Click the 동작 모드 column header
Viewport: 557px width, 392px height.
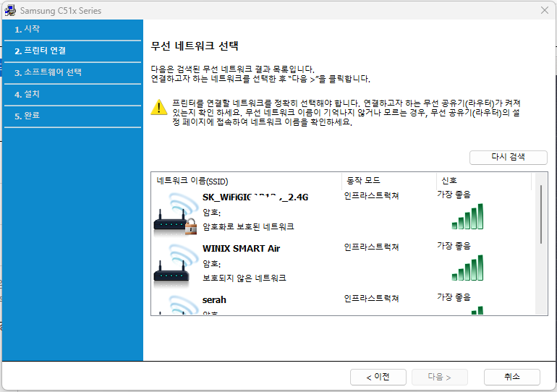[389, 181]
